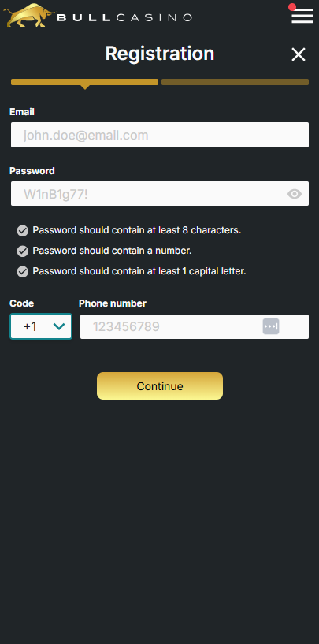Click the Registration heading

tap(160, 54)
